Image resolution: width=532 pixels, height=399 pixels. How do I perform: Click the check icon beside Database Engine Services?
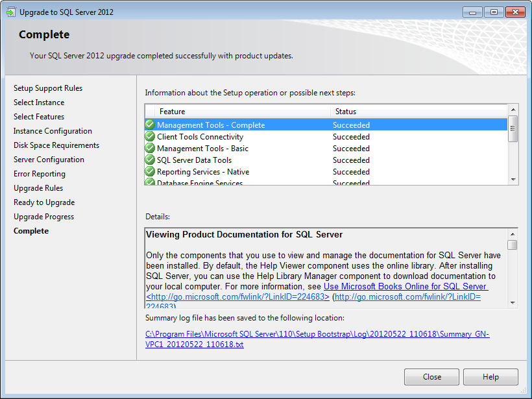coord(150,182)
